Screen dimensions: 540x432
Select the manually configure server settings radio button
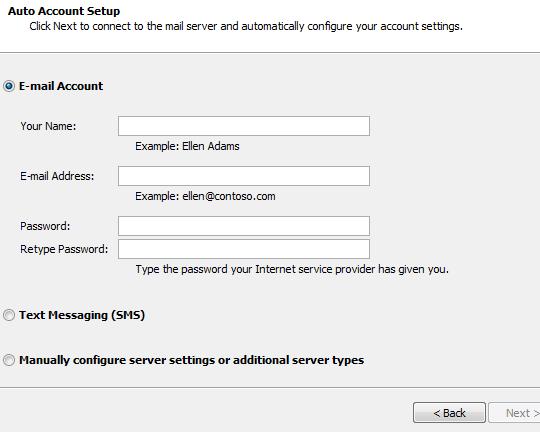click(x=9, y=360)
